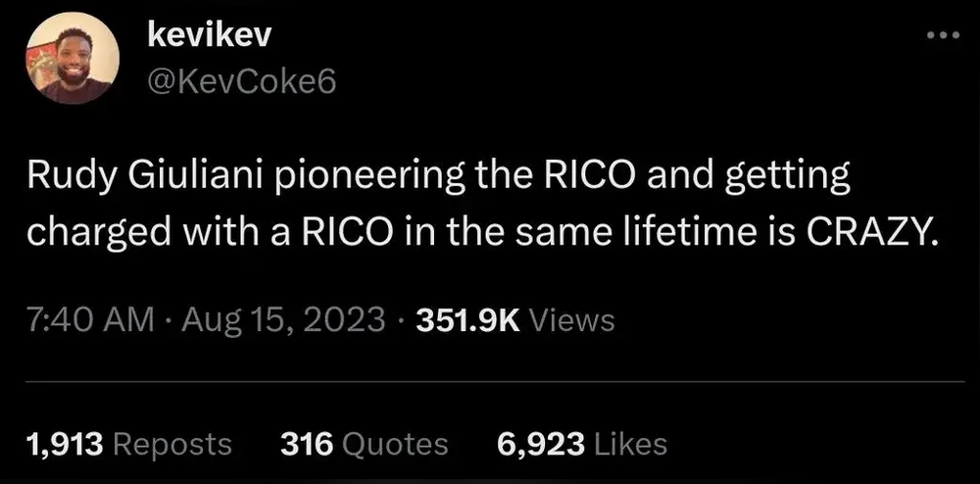Click the 316 quote count number
The width and height of the screenshot is (980, 484).
coord(303,444)
